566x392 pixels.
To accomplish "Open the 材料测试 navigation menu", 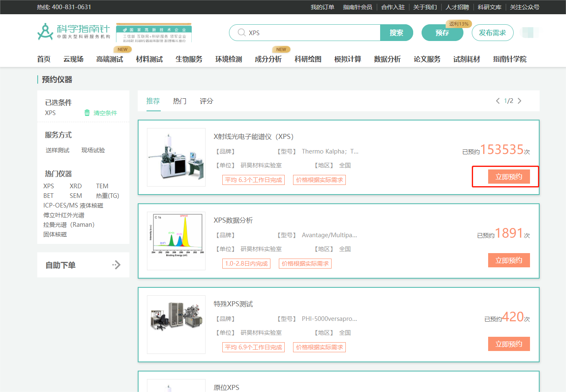I will [x=149, y=59].
